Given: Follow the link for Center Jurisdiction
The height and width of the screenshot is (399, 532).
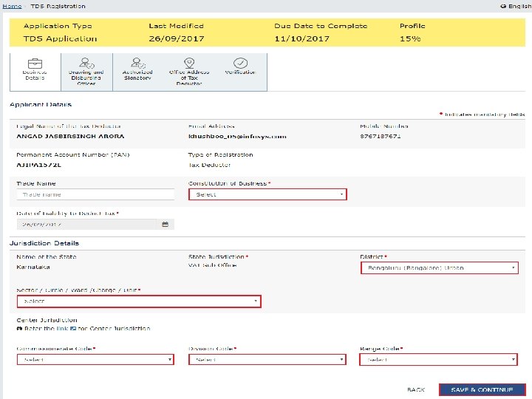Looking at the screenshot, I should pos(62,328).
